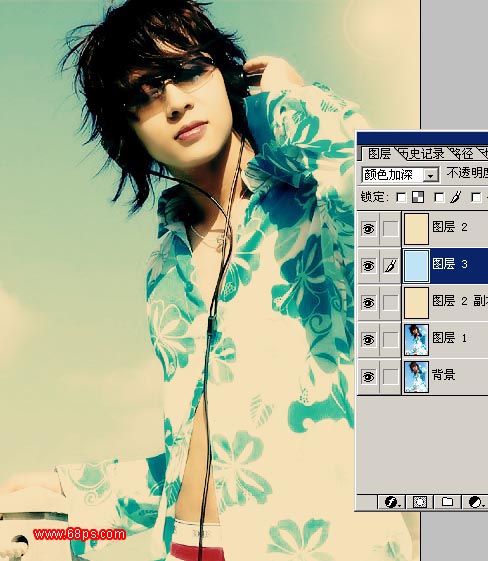Viewport: 488px width, 561px height.
Task: Create a new layer set folder
Action: tap(447, 502)
